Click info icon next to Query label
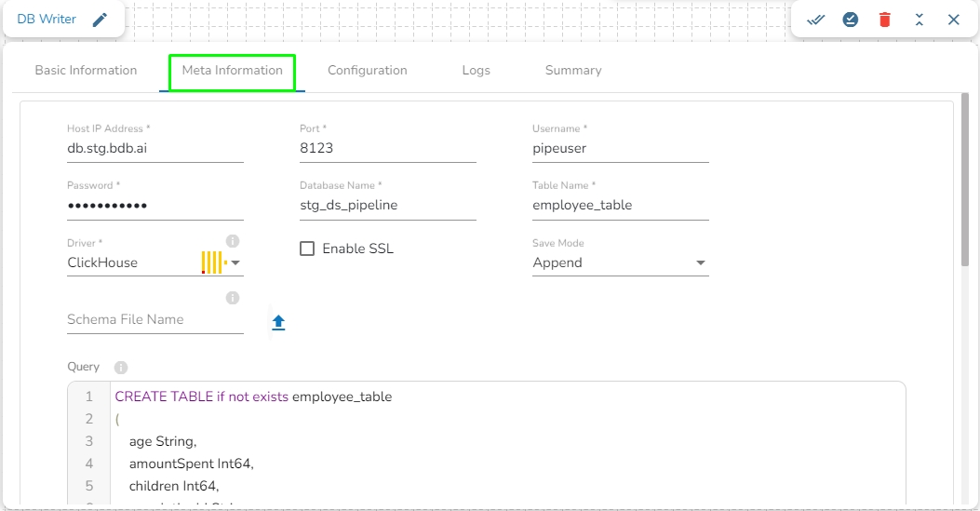980x511 pixels. tap(121, 368)
